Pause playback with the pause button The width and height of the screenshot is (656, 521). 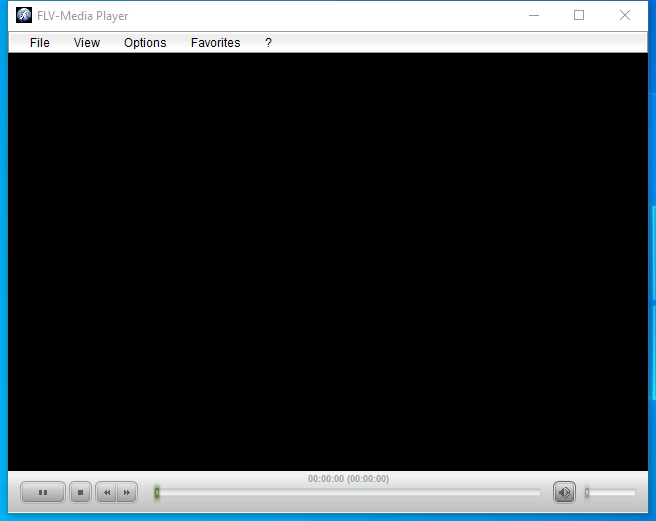click(x=43, y=492)
